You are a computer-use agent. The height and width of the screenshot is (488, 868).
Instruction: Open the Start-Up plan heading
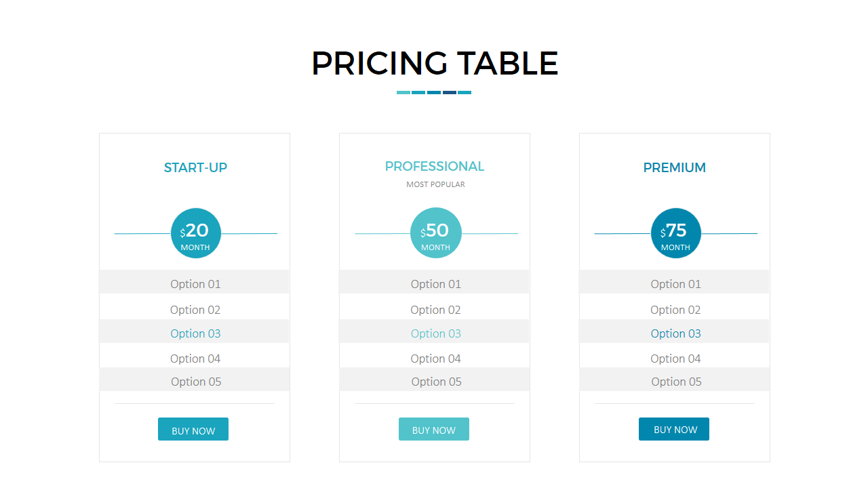[195, 167]
